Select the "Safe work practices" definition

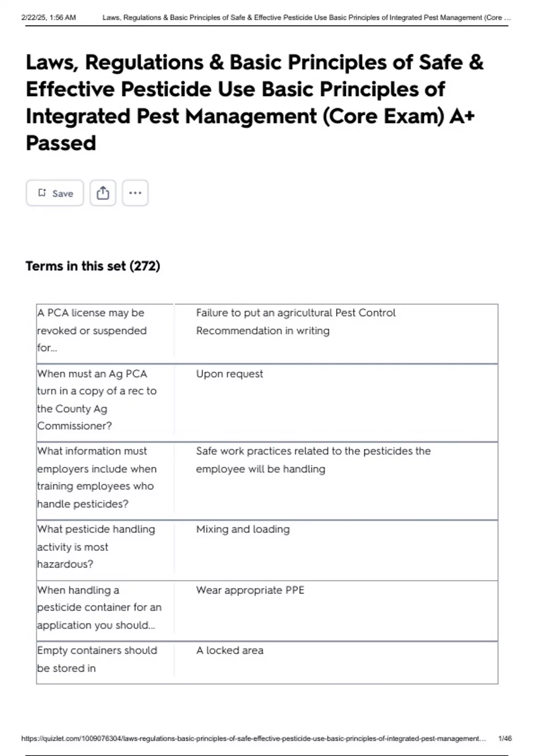click(x=313, y=460)
